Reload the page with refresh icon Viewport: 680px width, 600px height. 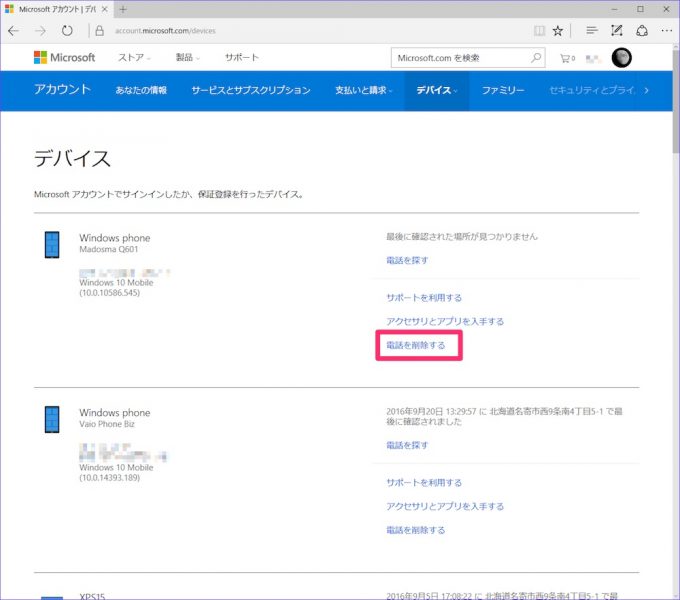(67, 31)
